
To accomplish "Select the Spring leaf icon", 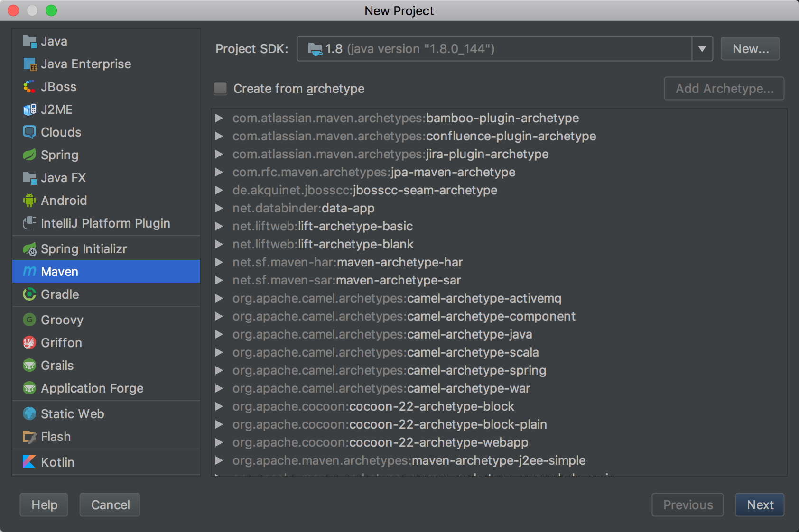I will pyautogui.click(x=29, y=155).
